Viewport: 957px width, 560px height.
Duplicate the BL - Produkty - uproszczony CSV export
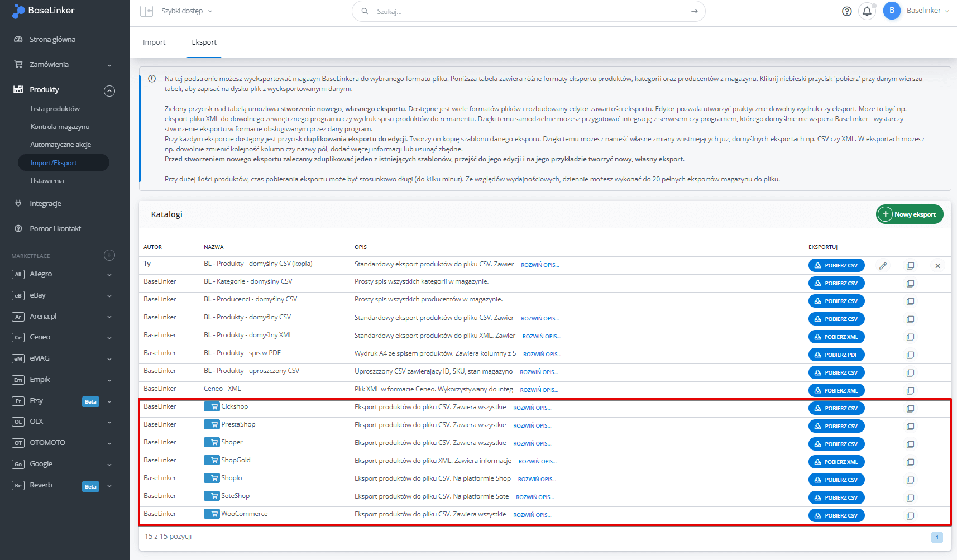coord(910,373)
